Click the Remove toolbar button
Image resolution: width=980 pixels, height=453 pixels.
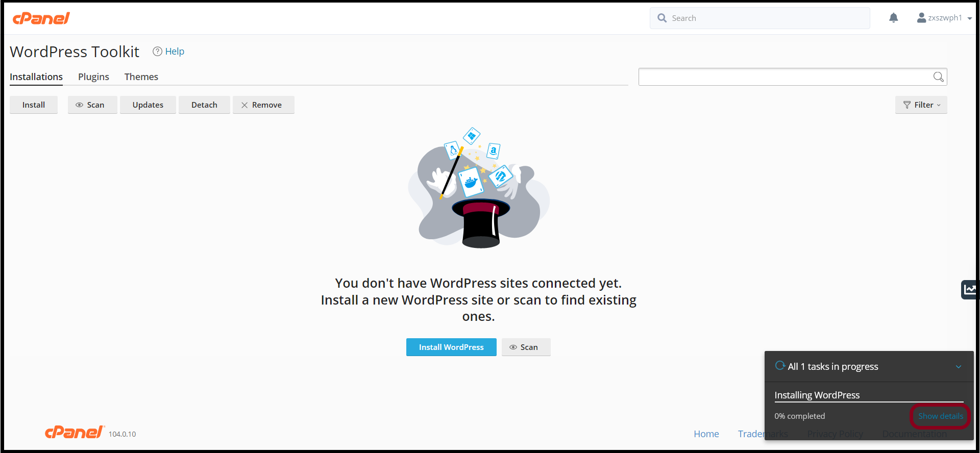point(263,105)
